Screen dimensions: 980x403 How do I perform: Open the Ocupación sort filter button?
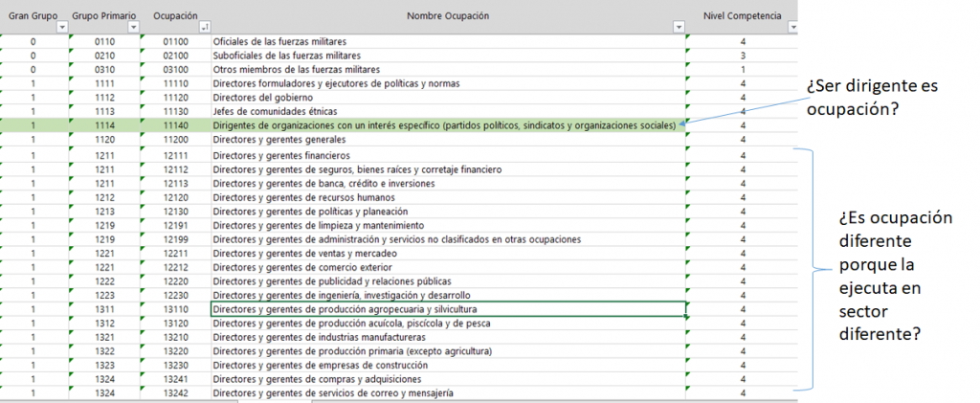pyautogui.click(x=203, y=28)
